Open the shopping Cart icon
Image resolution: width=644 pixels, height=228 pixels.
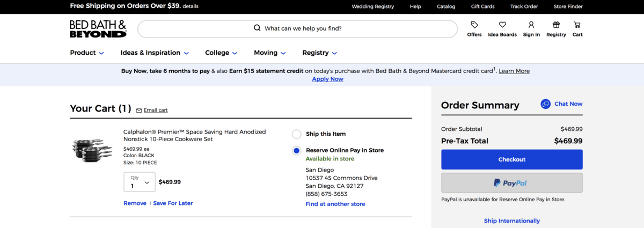point(577,25)
